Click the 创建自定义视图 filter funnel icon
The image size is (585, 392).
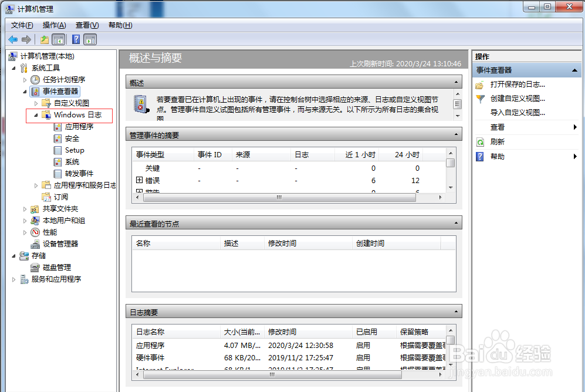(x=480, y=99)
